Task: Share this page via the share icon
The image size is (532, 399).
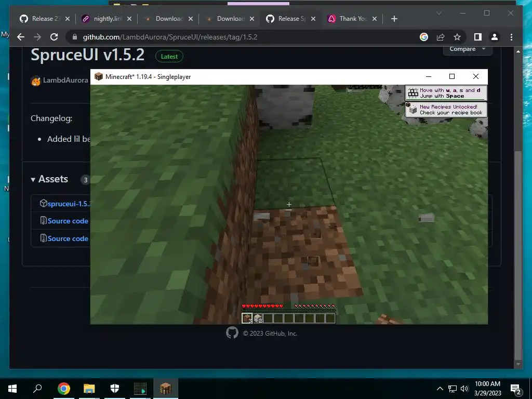Action: point(441,37)
